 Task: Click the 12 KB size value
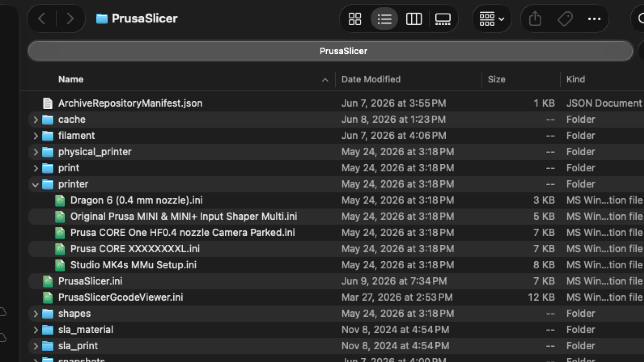pos(541,297)
